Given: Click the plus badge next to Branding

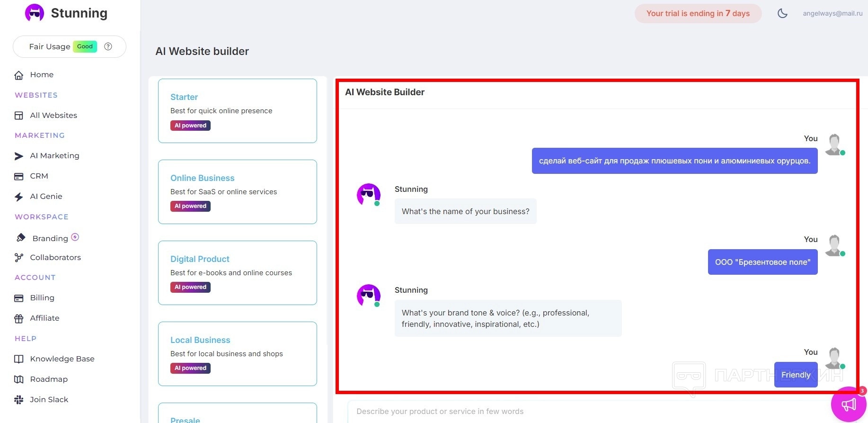Looking at the screenshot, I should [75, 237].
